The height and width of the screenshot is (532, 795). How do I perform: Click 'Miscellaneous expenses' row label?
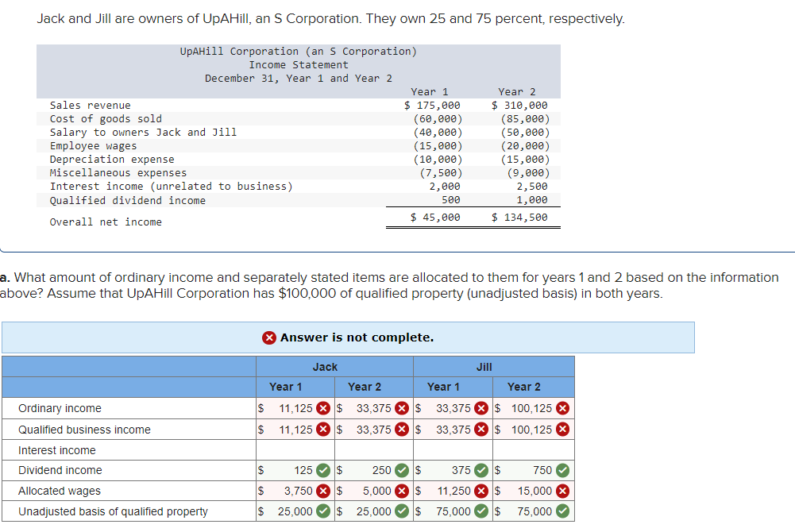point(118,173)
